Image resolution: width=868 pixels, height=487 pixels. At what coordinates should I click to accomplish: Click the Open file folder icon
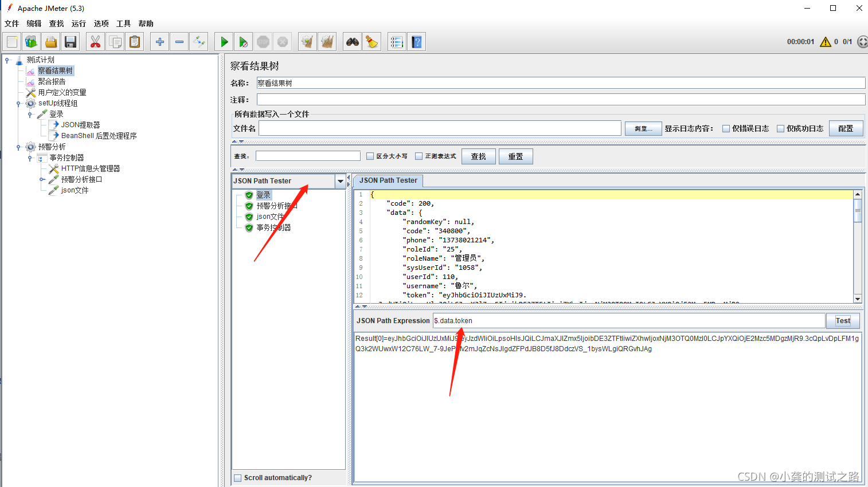point(51,42)
